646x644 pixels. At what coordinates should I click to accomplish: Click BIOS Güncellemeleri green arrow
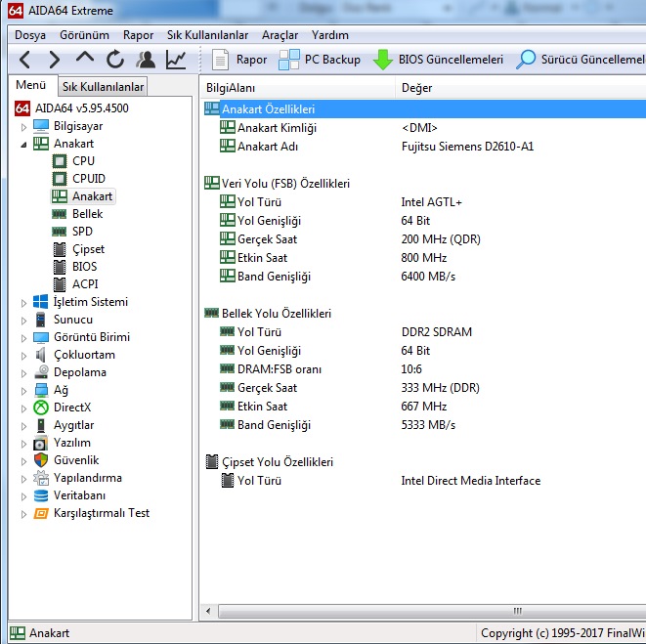(x=383, y=60)
